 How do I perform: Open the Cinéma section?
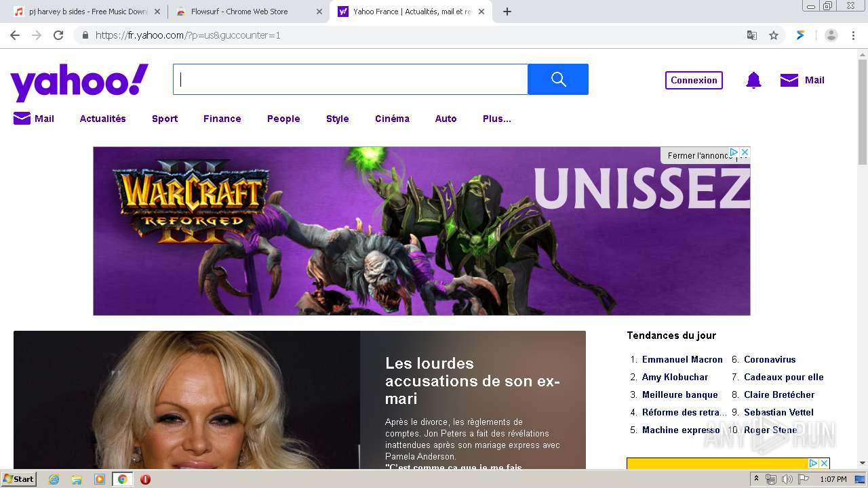[x=392, y=119]
